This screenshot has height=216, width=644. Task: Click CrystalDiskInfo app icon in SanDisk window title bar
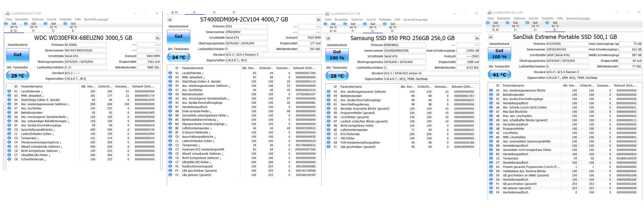point(490,12)
